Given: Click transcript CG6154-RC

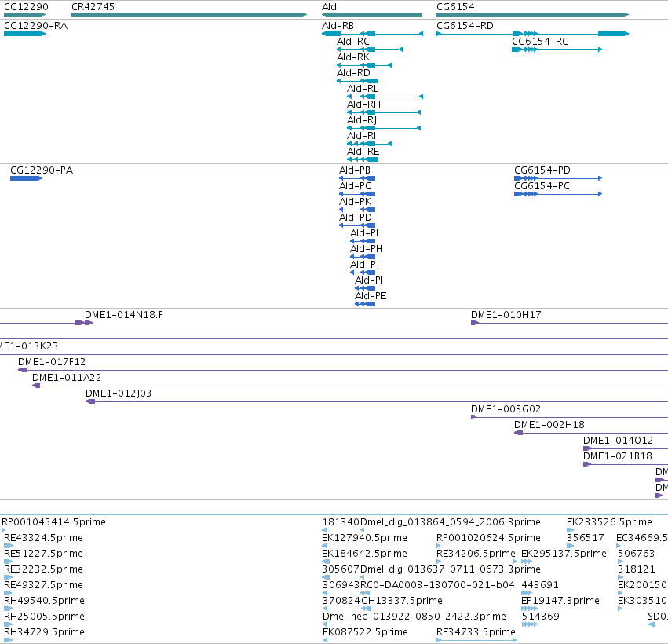Looking at the screenshot, I should coord(540,42).
